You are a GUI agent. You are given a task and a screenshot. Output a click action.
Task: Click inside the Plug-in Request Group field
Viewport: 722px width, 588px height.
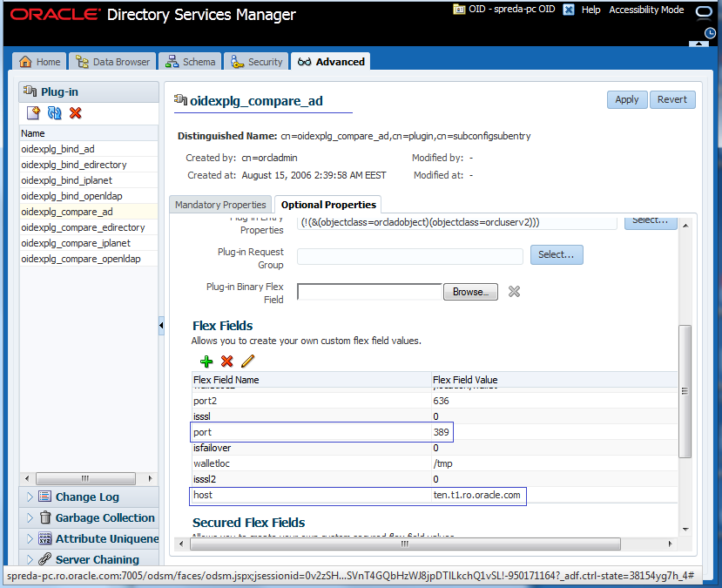[409, 255]
